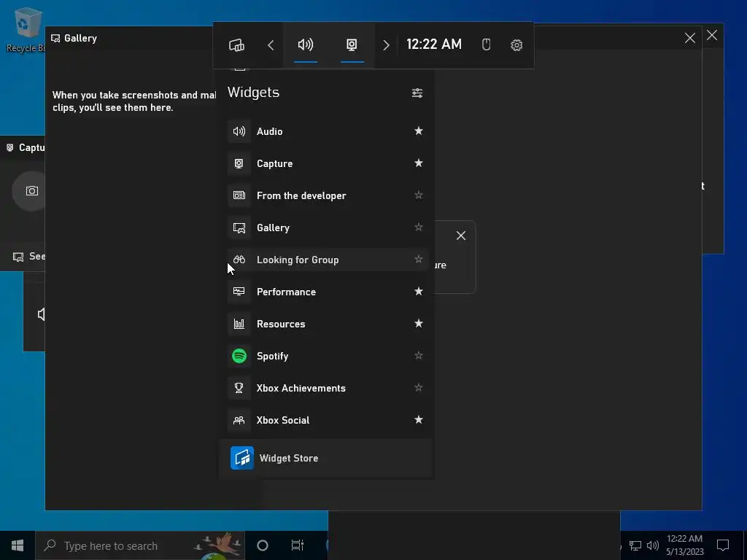Open Task View on taskbar
The image size is (747, 560).
coord(298,545)
